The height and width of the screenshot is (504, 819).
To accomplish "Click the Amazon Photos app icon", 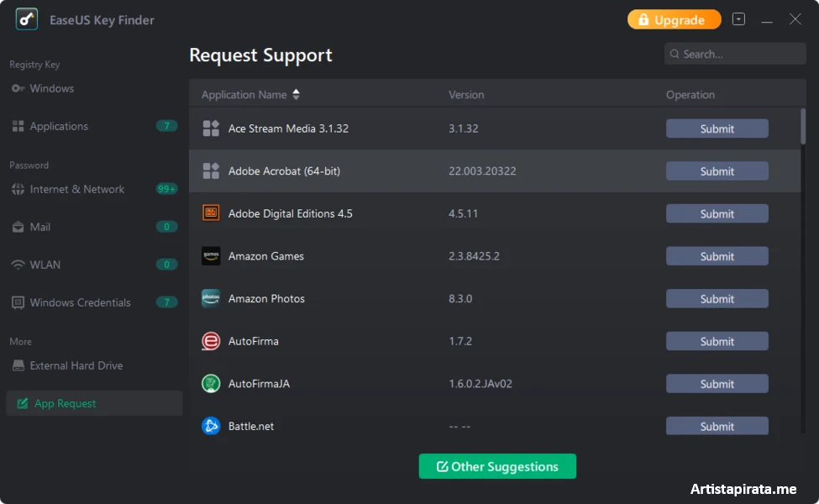I will 211,298.
